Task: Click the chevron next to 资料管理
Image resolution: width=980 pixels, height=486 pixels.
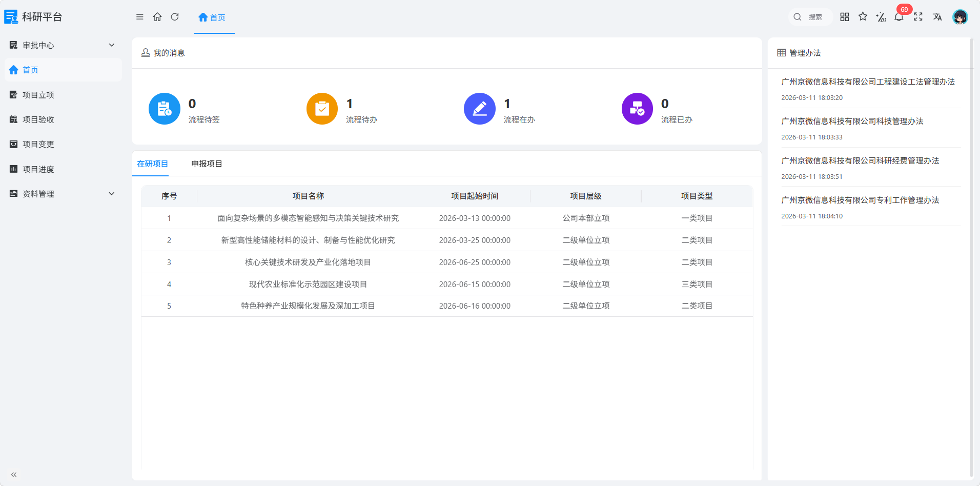Action: click(x=112, y=194)
